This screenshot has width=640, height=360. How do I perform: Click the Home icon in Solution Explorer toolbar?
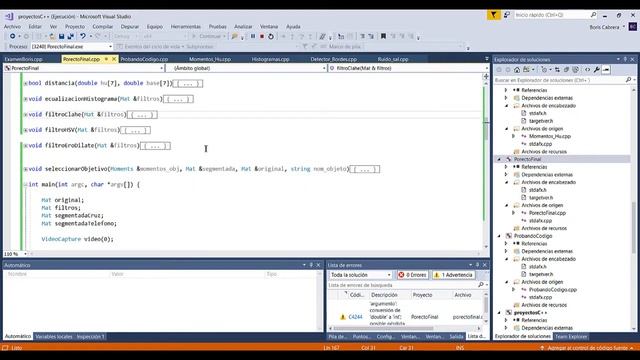point(517,70)
